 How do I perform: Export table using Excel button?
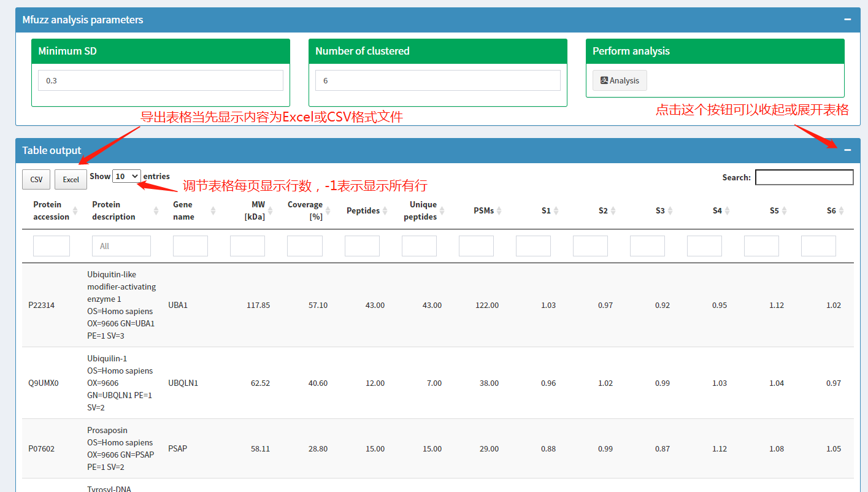pos(71,180)
